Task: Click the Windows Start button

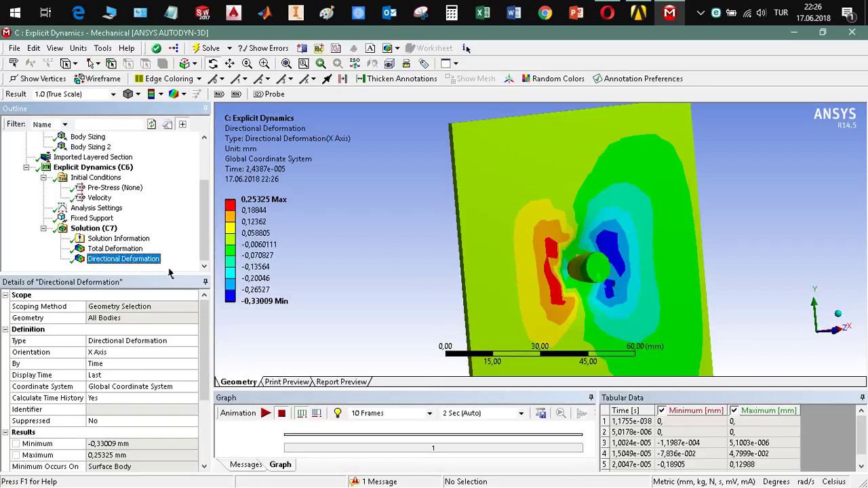Action: tap(15, 12)
